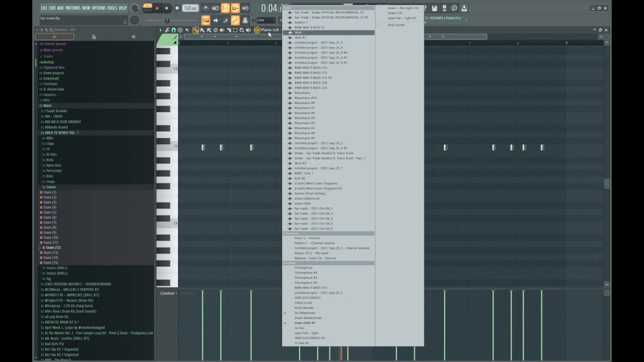
Task: Collapse the 'Snares' folder
Action: (x=50, y=187)
